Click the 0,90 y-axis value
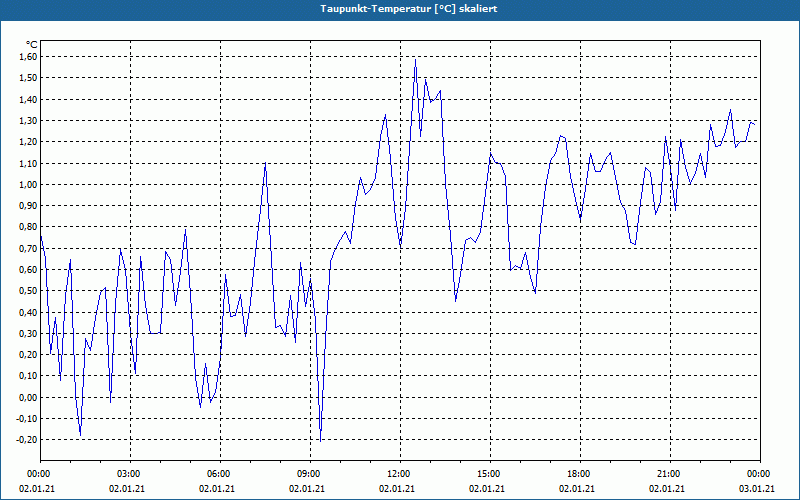This screenshot has height=500, width=800. pos(28,206)
